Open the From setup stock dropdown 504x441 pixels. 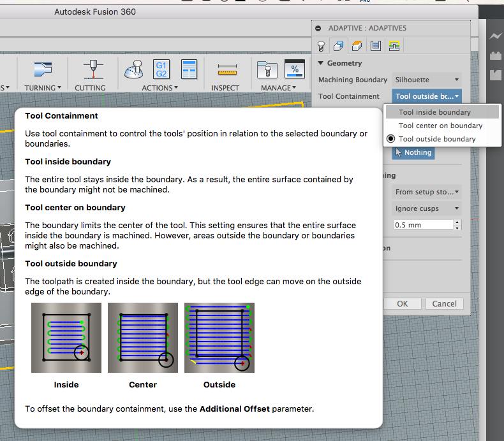point(427,192)
